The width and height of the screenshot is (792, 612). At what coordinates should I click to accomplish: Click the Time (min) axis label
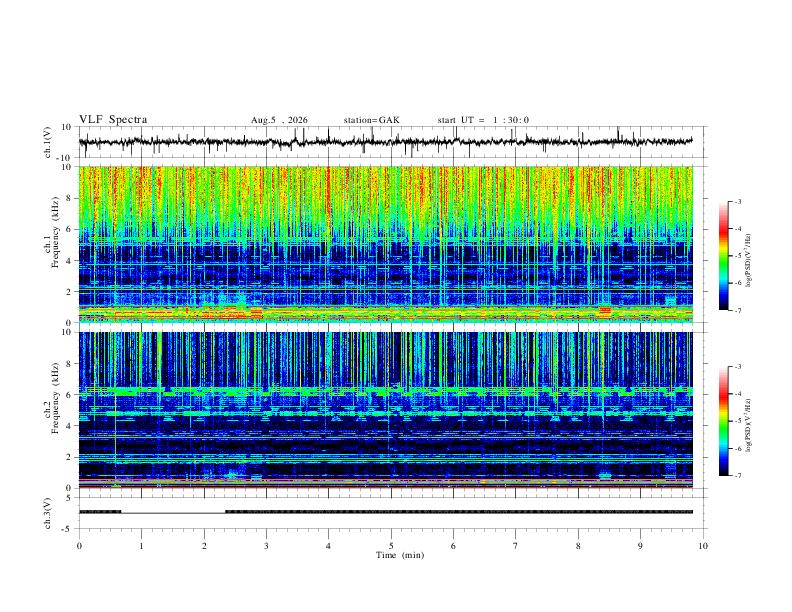pyautogui.click(x=400, y=555)
